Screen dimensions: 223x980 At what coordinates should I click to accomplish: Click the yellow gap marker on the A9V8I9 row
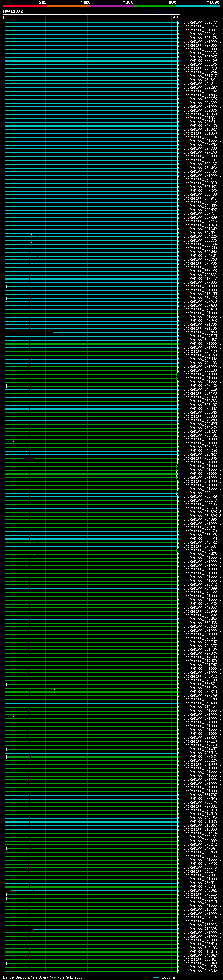point(29,185)
